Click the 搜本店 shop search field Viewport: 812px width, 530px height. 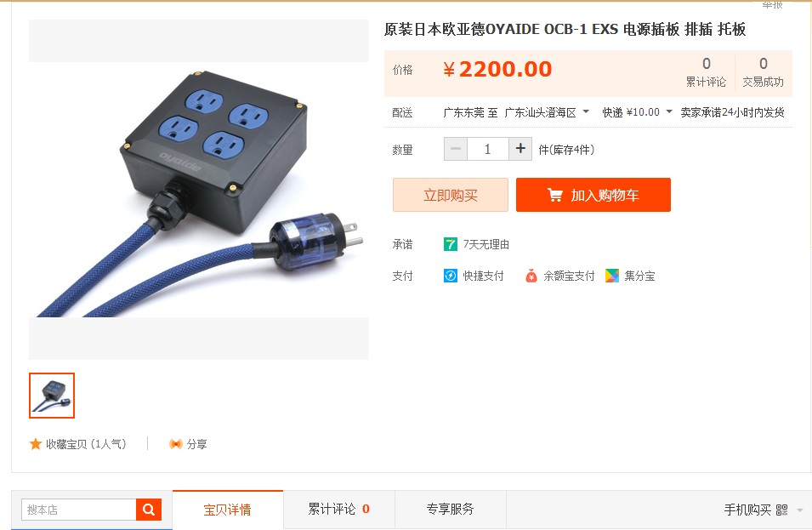coord(79,510)
